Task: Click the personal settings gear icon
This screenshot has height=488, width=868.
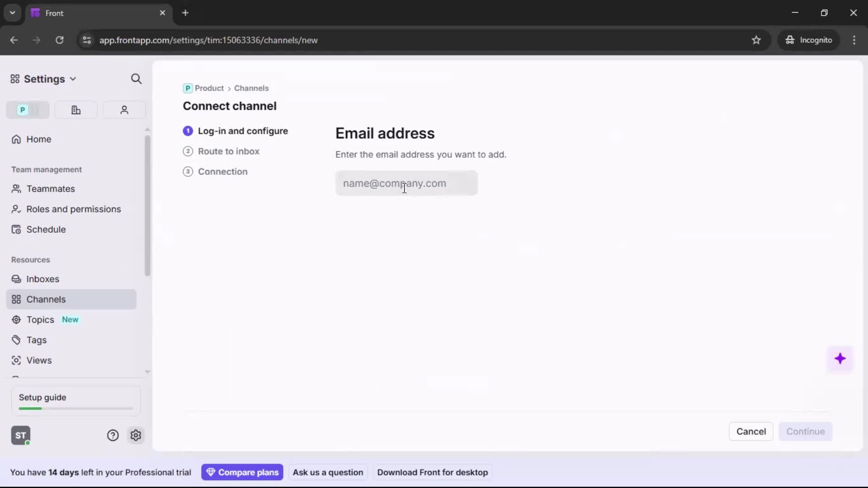Action: [x=136, y=435]
